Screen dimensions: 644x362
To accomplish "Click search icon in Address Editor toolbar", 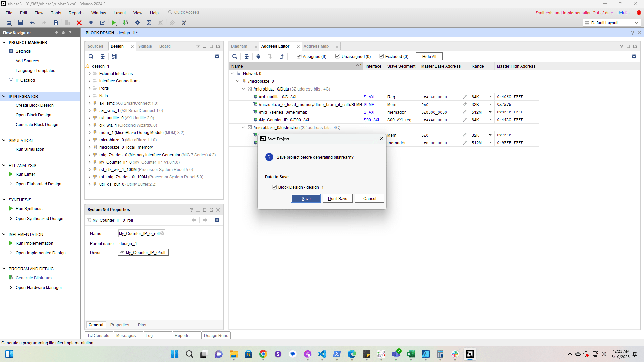I will pos(235,56).
